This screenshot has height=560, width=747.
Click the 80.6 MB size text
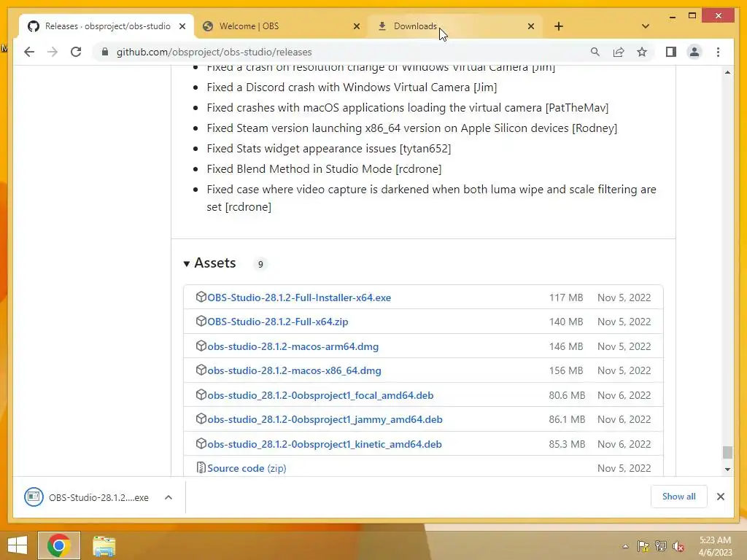[x=567, y=396]
